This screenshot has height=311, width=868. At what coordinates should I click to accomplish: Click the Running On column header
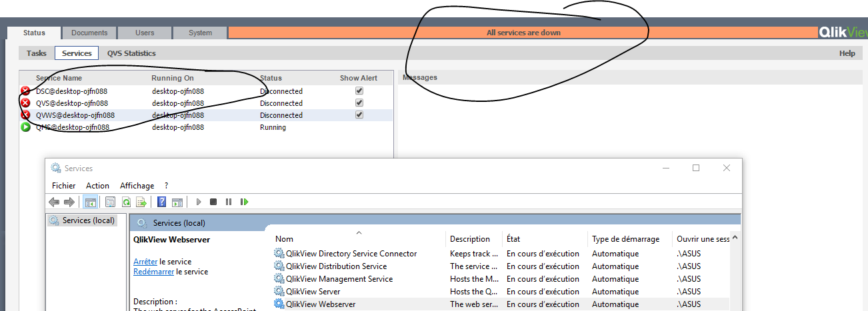[x=173, y=78]
